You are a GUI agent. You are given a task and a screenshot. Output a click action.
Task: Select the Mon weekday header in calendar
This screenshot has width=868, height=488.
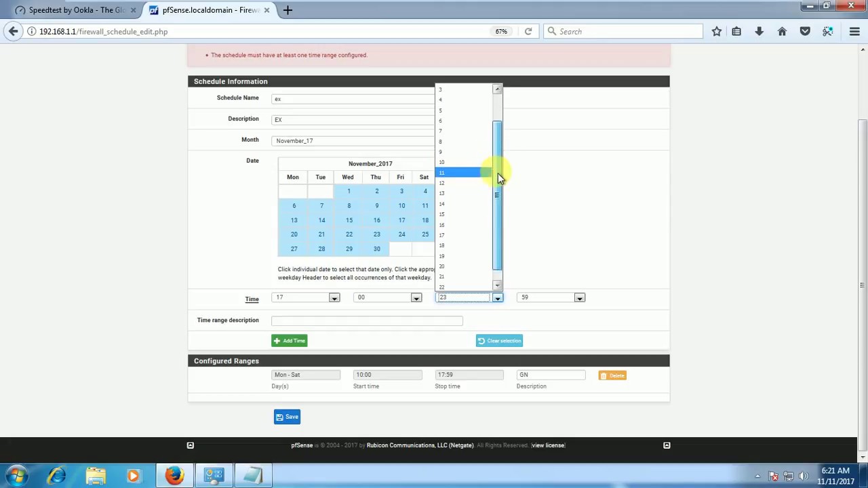(x=292, y=177)
